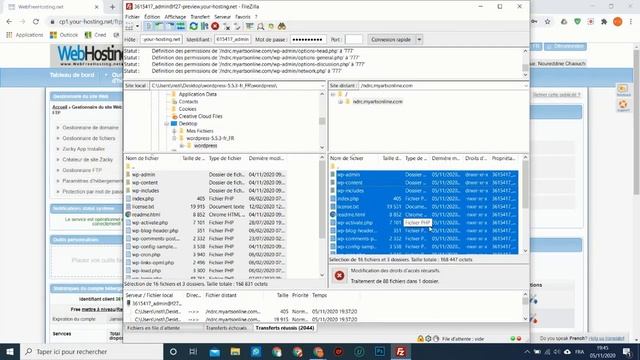Open Gestionnaire FTP link in browser

coord(82,170)
